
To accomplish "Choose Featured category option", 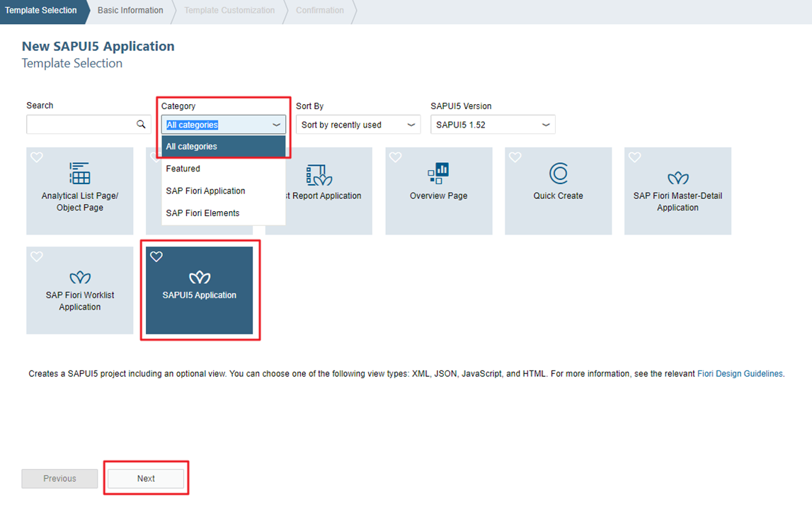I will [x=224, y=169].
